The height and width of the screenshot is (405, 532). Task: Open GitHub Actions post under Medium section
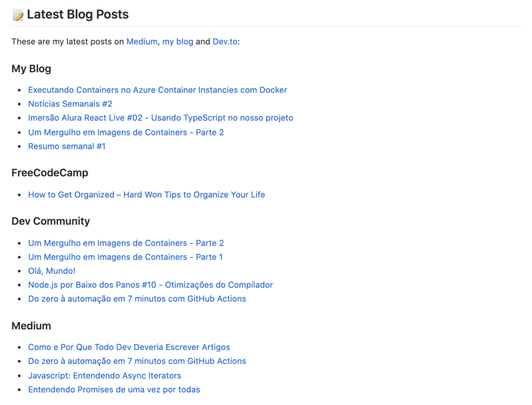[x=137, y=361]
